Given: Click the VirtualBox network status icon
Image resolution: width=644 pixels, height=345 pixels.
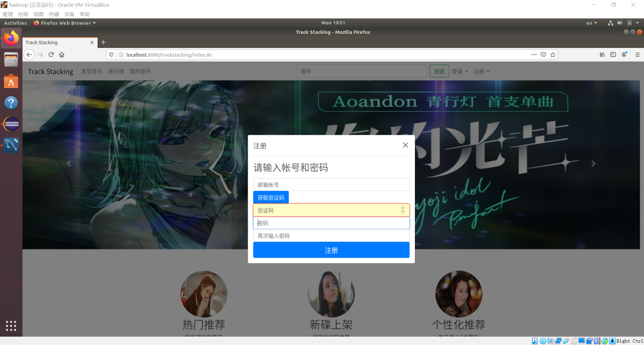Looking at the screenshot, I should [559, 341].
